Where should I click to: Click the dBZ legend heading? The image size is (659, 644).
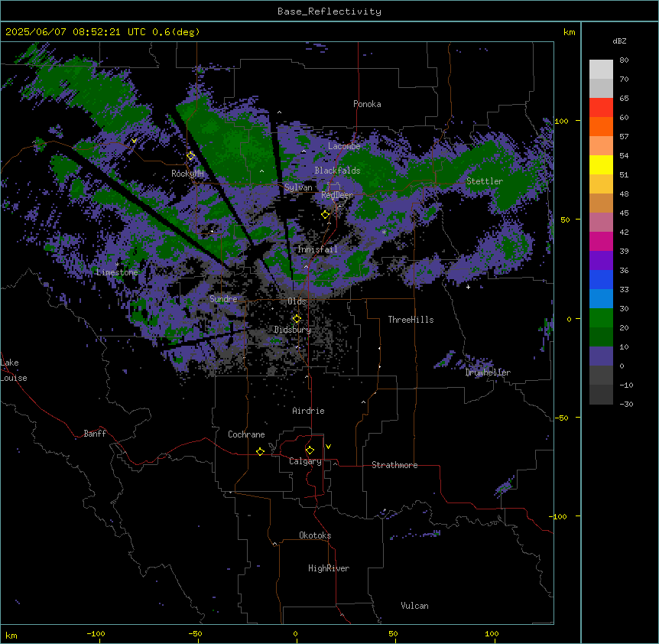point(619,41)
